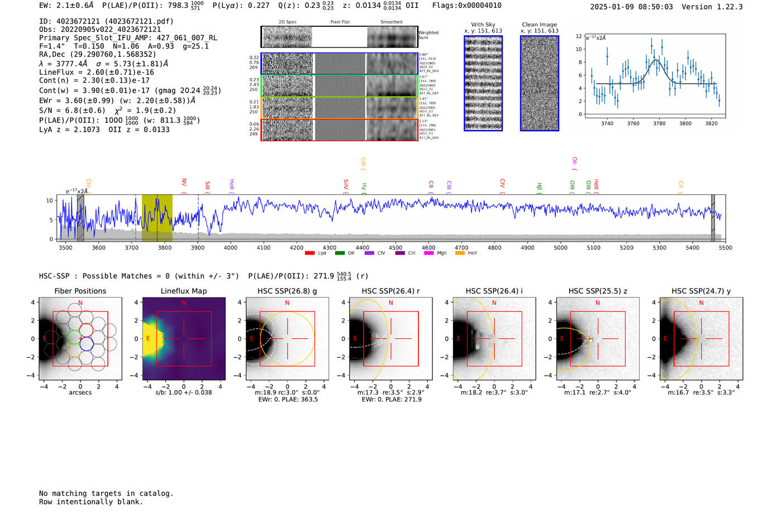782x532 pixels.
Task: Click the 'P(Lyα): 0.227' header value
Action: coord(241,6)
